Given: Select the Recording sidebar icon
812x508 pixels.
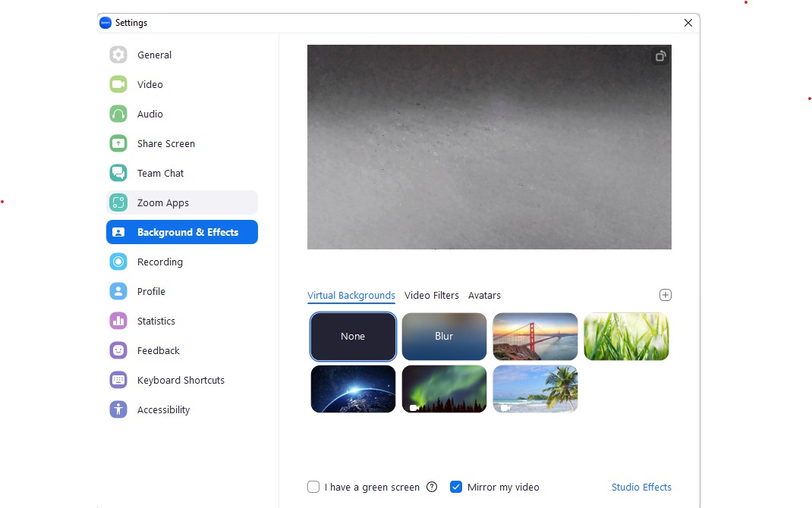Looking at the screenshot, I should point(118,262).
